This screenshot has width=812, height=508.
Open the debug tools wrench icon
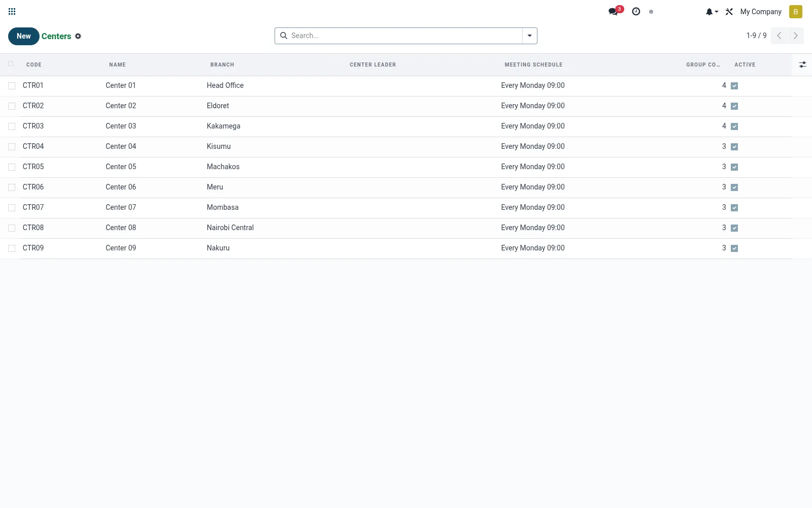point(729,12)
